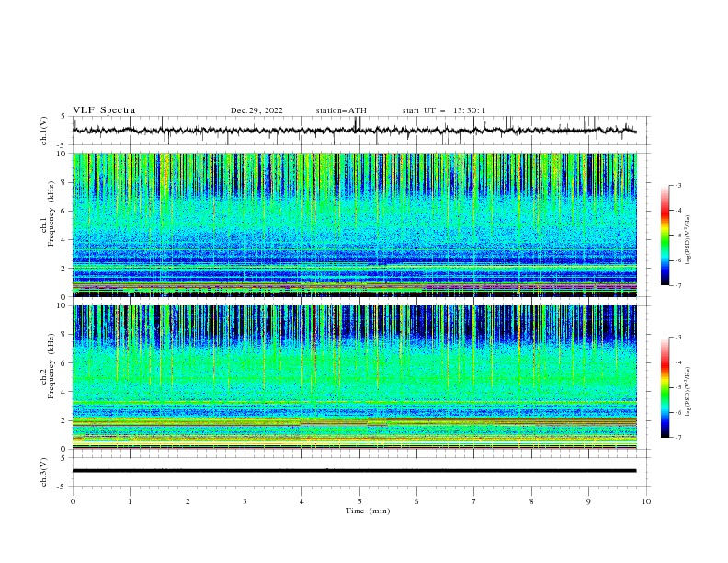The width and height of the screenshot is (728, 563).
Task: Click the "-5" voltage tick on ch.3(V) axis
Action: point(62,487)
